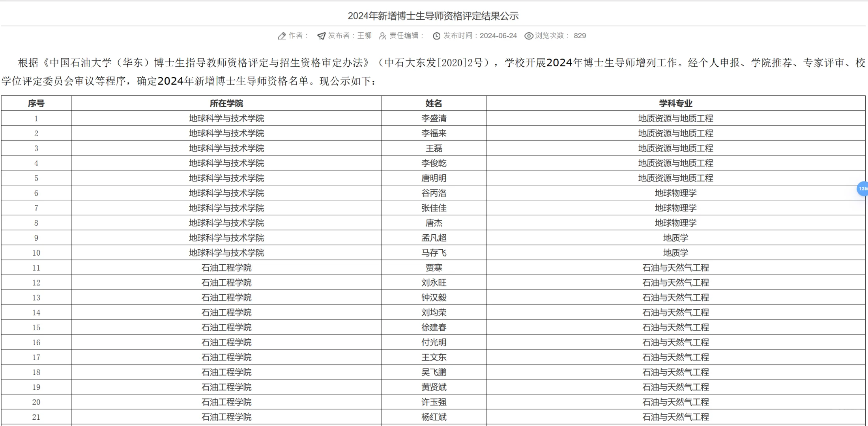Click 地球物理学 in 谷丙洛's row
The width and height of the screenshot is (868, 426).
tap(676, 193)
